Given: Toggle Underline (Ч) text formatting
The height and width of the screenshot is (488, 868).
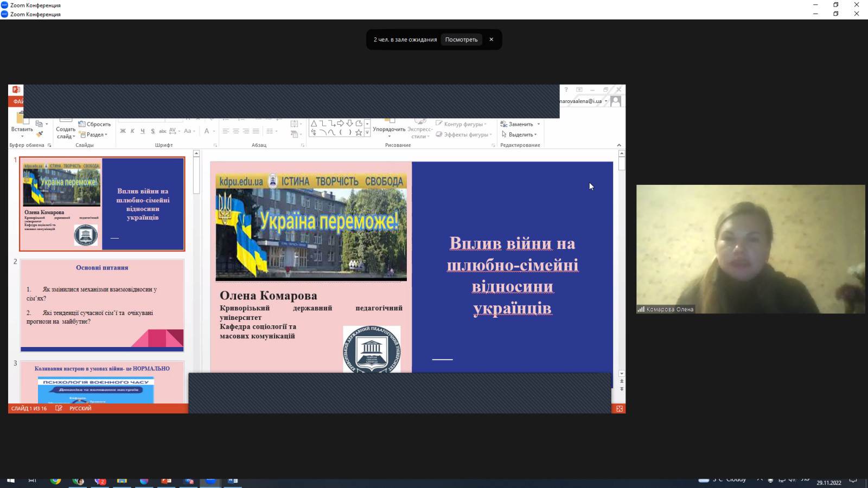Looking at the screenshot, I should [143, 131].
